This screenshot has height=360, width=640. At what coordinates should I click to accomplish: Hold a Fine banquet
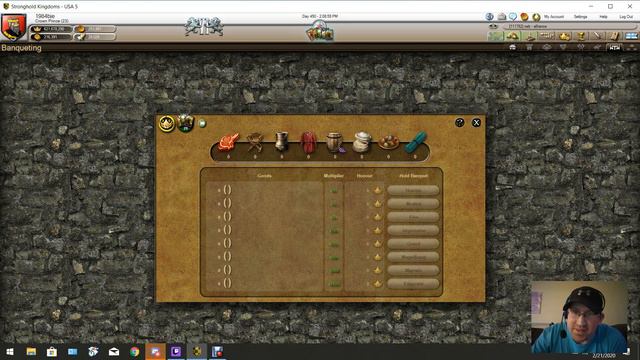(x=413, y=217)
